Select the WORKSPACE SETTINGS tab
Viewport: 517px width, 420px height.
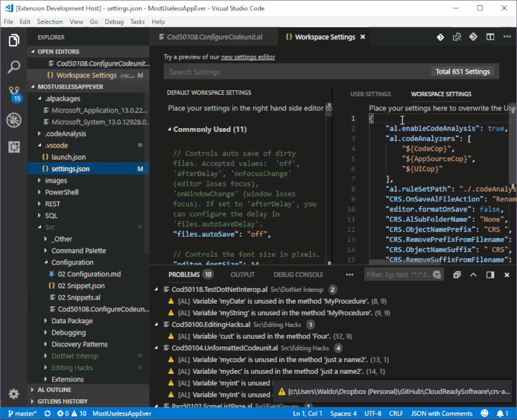click(x=441, y=94)
